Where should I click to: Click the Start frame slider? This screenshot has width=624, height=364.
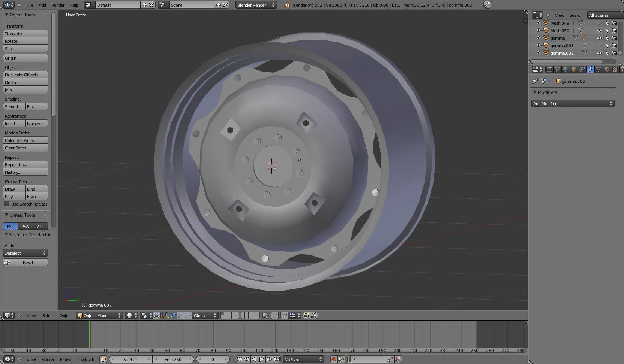point(130,359)
